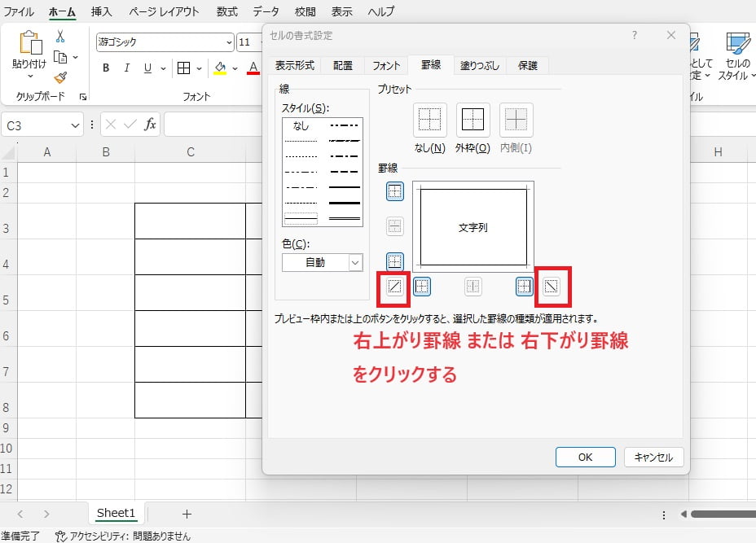Screen dimensions: 756x543
Task: Expand the copy options dropdown arrow
Action: (75, 57)
